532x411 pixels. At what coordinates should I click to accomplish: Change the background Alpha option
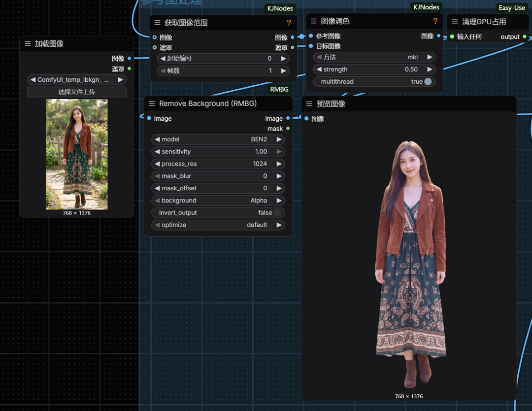coord(218,201)
